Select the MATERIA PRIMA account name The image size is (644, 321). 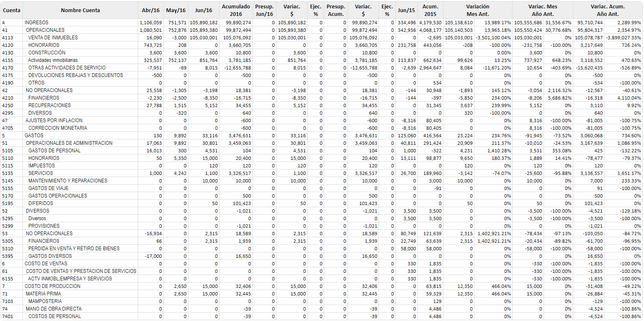44,294
